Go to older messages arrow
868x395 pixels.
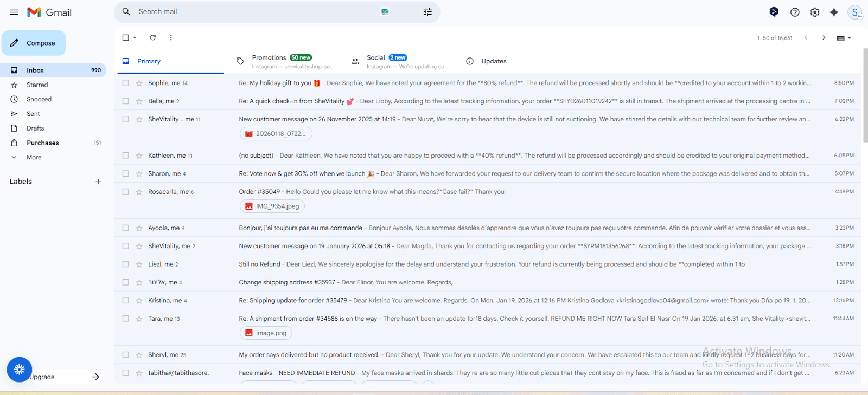[824, 37]
